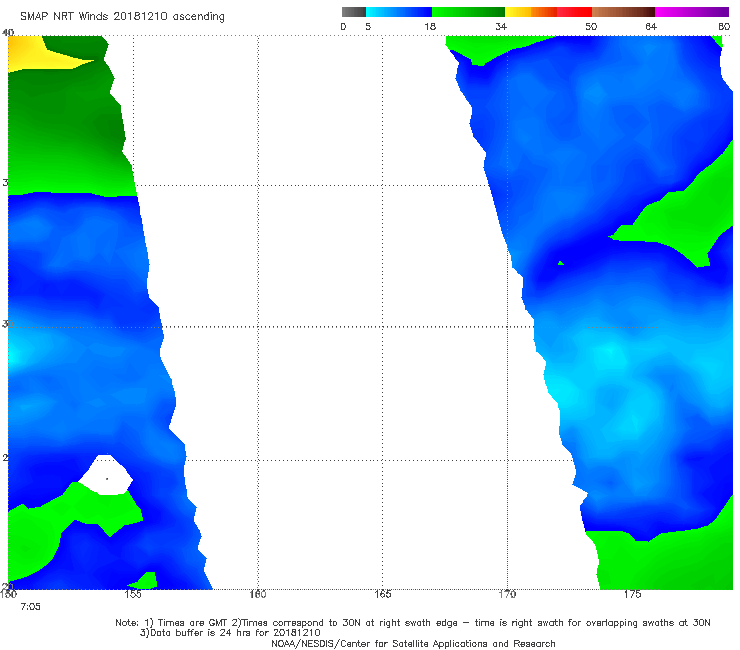Click the "80" label at the color bar end
The width and height of the screenshot is (740, 650).
pos(724,26)
